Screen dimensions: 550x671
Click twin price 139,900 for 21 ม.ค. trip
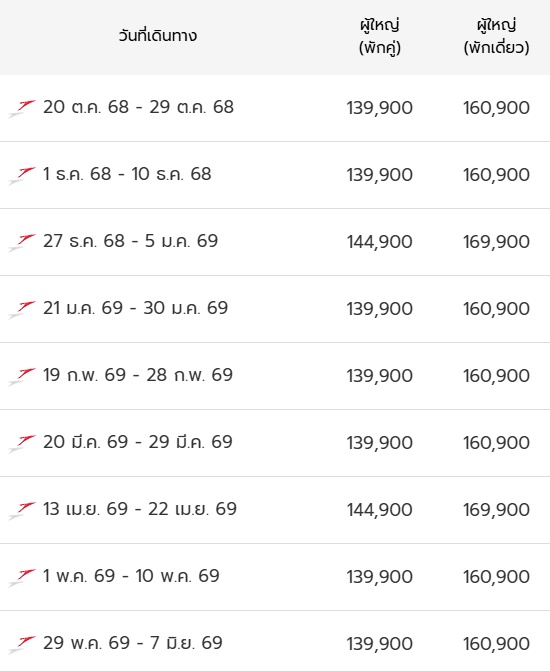(x=380, y=309)
